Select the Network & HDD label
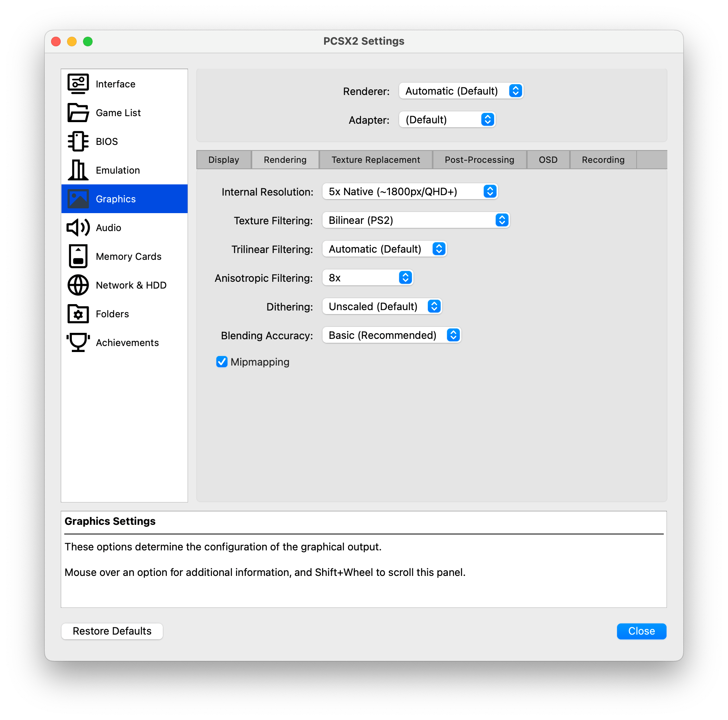This screenshot has width=728, height=720. point(131,285)
